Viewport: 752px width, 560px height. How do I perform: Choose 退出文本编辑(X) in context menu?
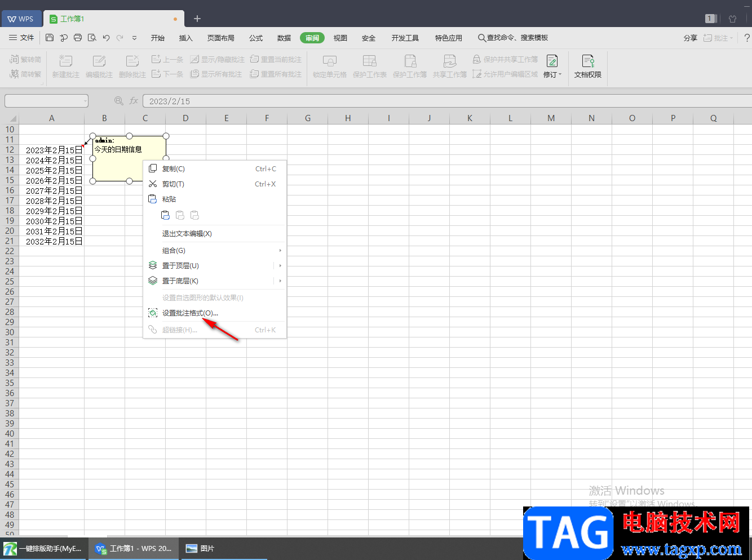pyautogui.click(x=215, y=233)
